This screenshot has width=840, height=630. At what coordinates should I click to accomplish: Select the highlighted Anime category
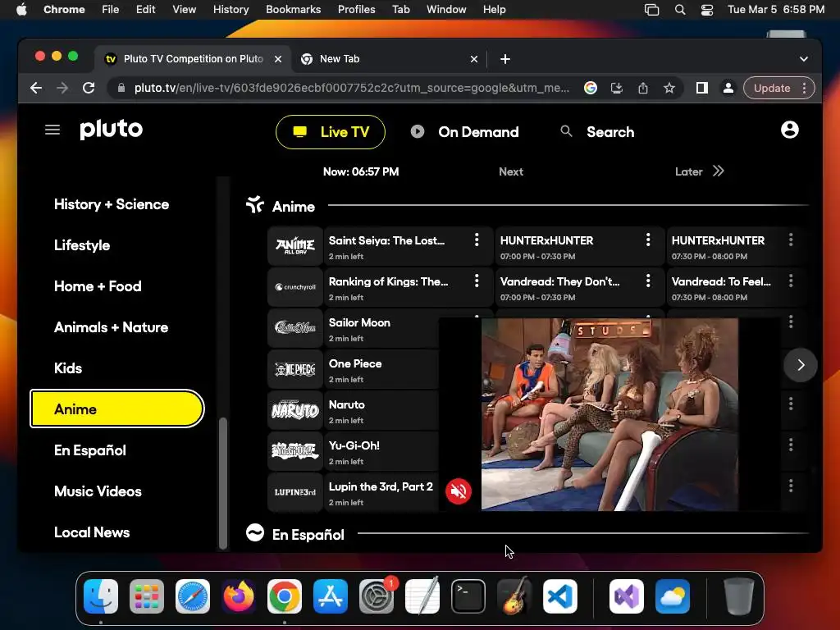pos(116,409)
